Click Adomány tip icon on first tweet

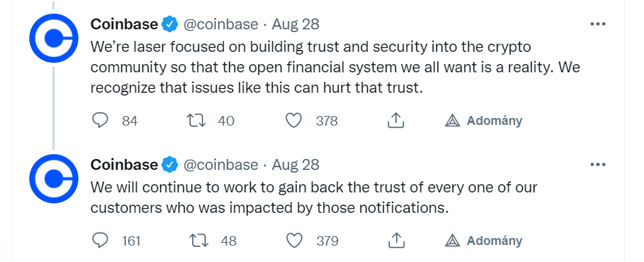click(x=453, y=121)
